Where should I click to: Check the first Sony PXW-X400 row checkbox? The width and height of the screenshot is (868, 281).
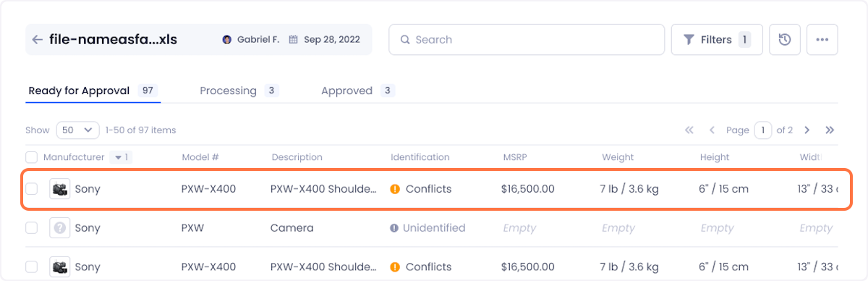(x=31, y=189)
